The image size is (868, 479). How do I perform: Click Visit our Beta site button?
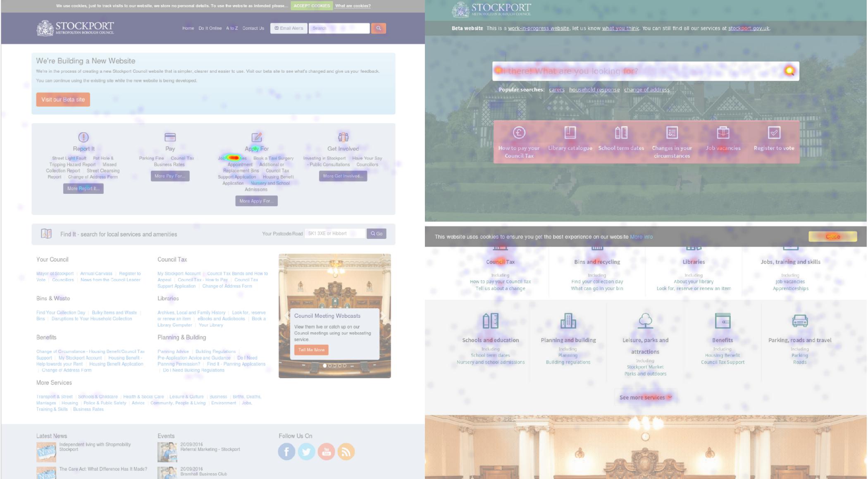63,99
